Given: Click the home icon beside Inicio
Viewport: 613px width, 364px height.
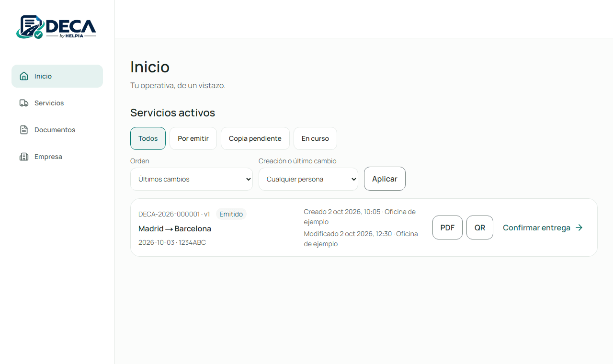Looking at the screenshot, I should tap(24, 76).
